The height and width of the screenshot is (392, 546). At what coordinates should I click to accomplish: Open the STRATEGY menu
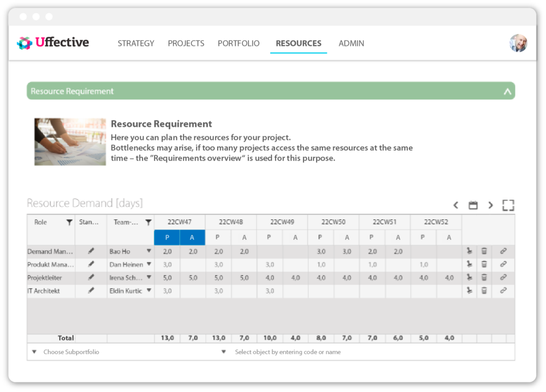pos(136,44)
